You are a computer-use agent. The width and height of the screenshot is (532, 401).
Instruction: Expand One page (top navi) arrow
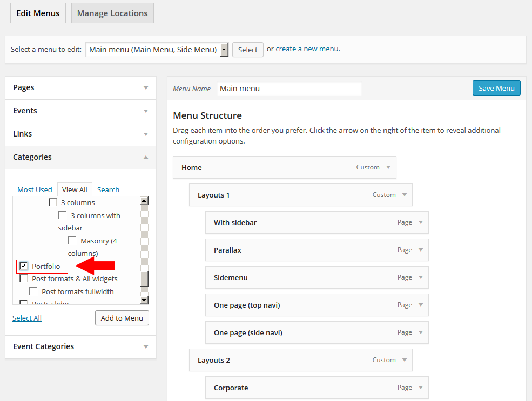(x=420, y=305)
